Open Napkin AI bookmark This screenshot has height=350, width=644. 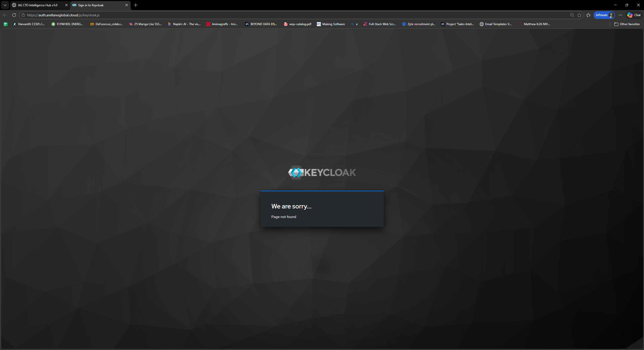click(184, 24)
